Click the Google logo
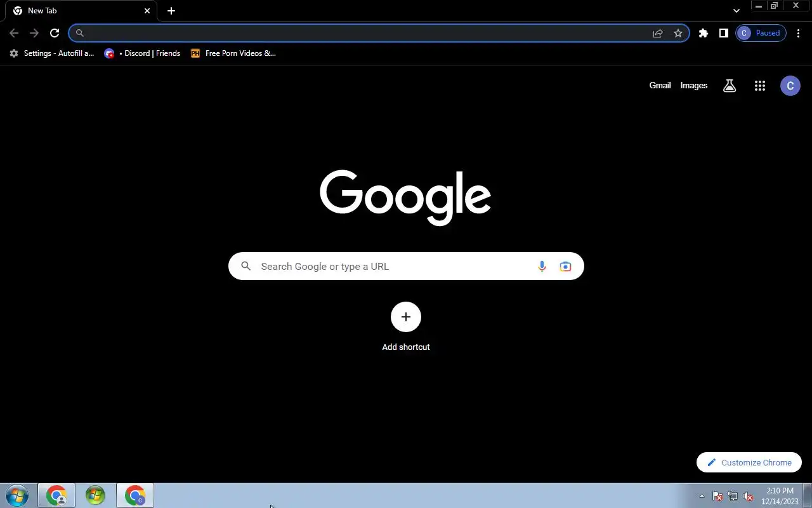 pyautogui.click(x=405, y=197)
